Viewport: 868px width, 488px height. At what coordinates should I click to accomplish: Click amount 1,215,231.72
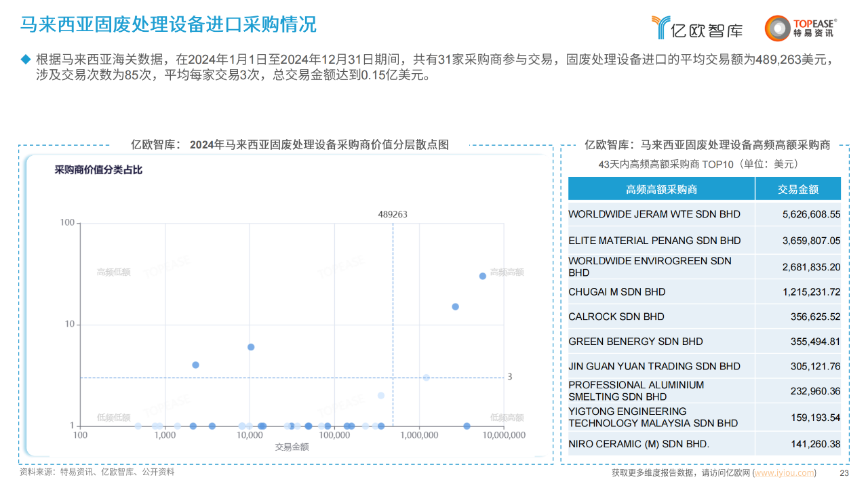tap(811, 292)
